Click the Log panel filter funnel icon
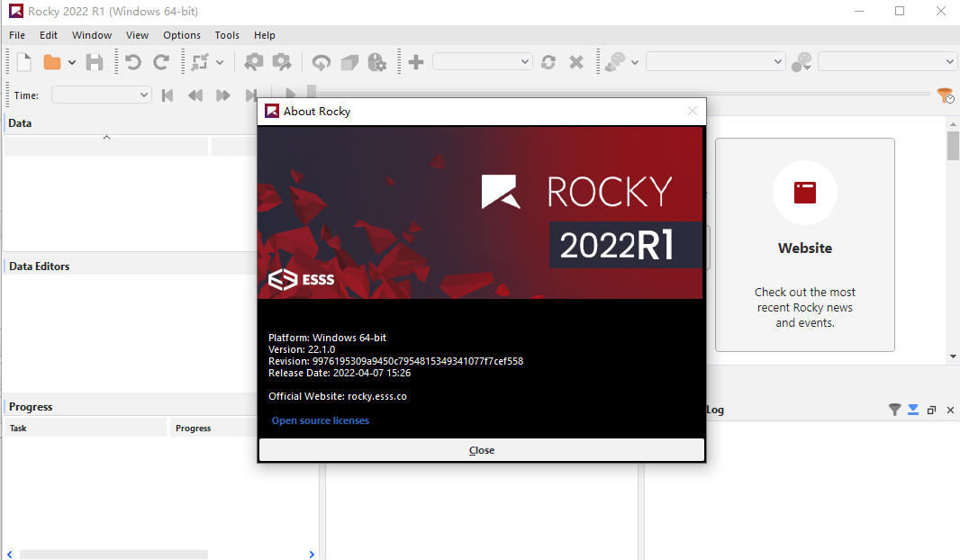 (895, 410)
